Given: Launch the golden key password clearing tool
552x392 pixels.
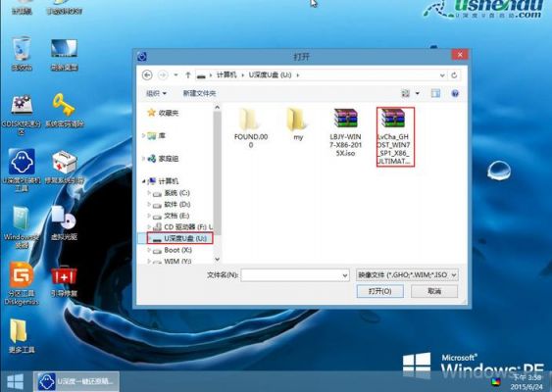Looking at the screenshot, I should [x=64, y=110].
